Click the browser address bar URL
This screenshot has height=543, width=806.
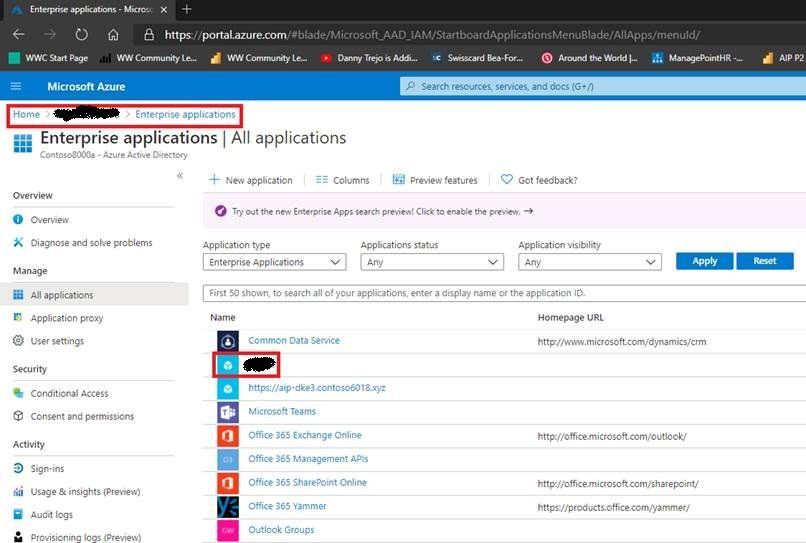[x=432, y=34]
